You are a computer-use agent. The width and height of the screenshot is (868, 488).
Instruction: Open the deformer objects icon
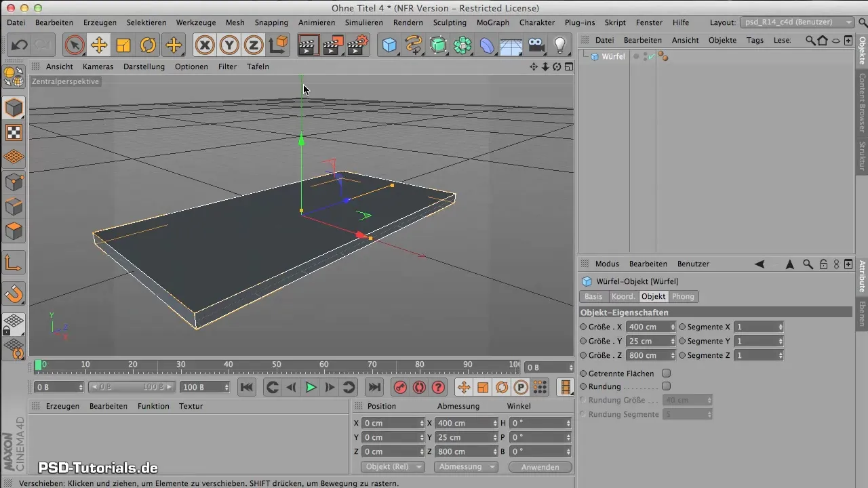488,45
